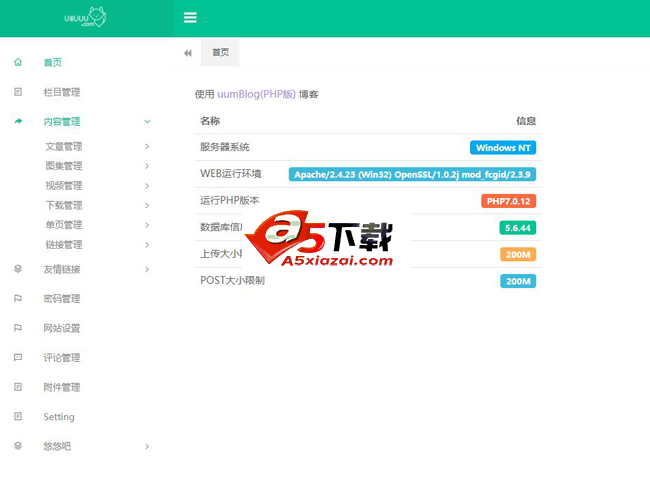Click the 评论管理 comment icon
The image size is (650, 489).
point(18,357)
